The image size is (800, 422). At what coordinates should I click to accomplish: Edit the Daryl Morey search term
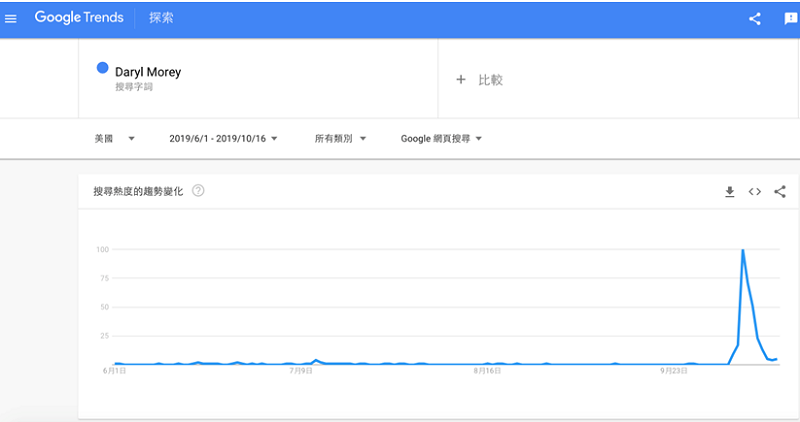pyautogui.click(x=149, y=72)
